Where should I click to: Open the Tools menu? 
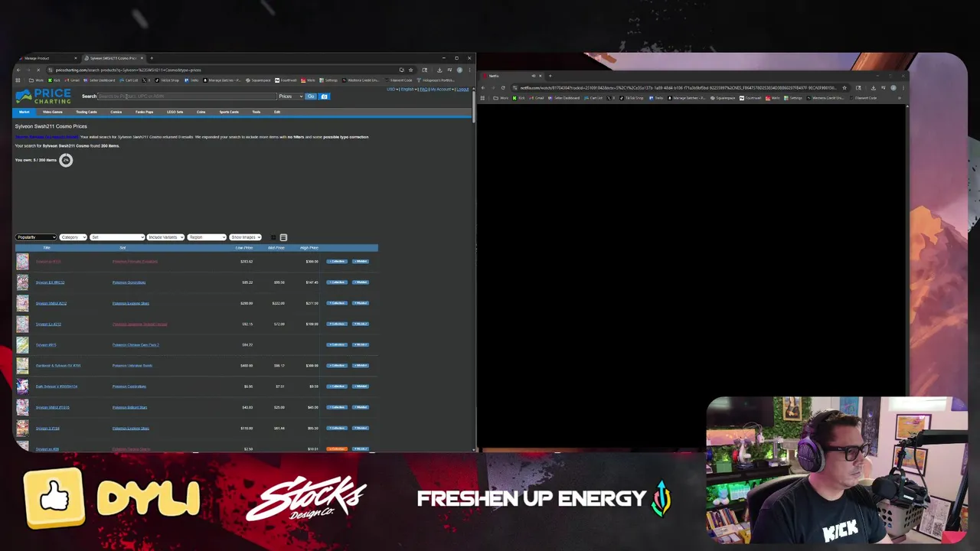(x=256, y=112)
